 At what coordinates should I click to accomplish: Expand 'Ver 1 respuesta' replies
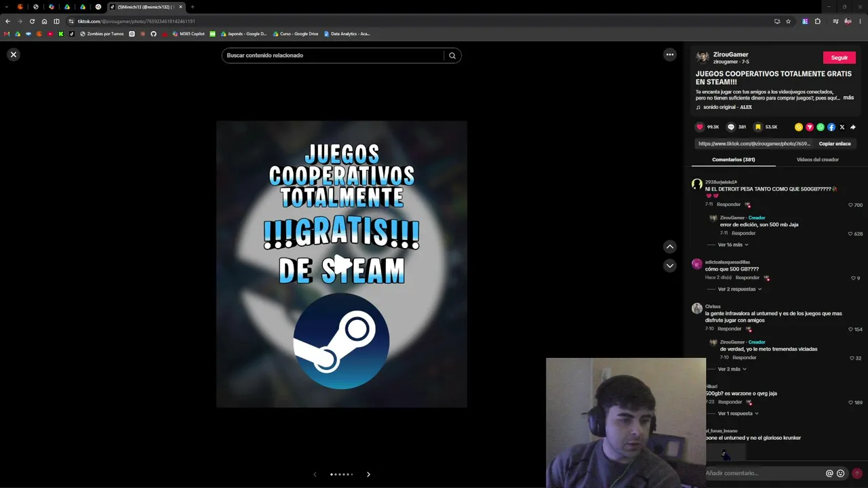click(x=738, y=413)
